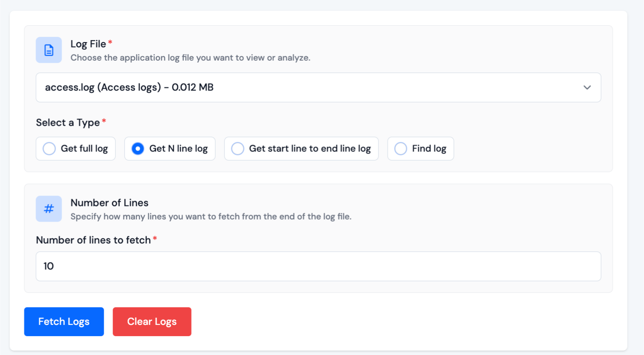Click the red asterisk next to Log File
This screenshot has width=644, height=355.
click(110, 43)
